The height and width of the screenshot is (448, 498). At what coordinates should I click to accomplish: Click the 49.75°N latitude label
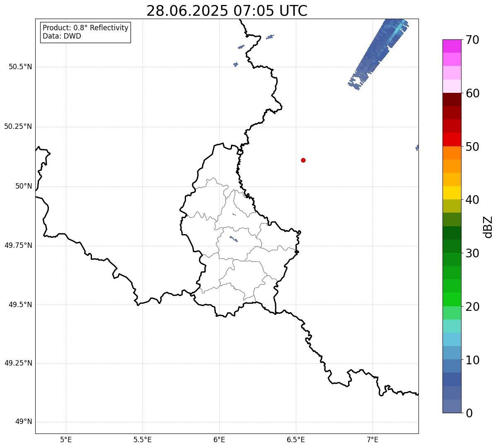pyautogui.click(x=18, y=245)
